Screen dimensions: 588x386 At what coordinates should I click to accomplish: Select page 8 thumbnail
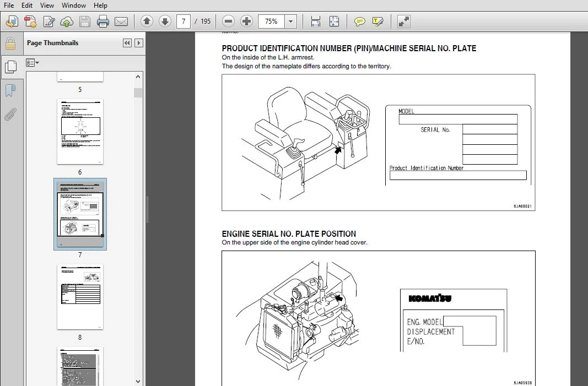[x=80, y=297]
